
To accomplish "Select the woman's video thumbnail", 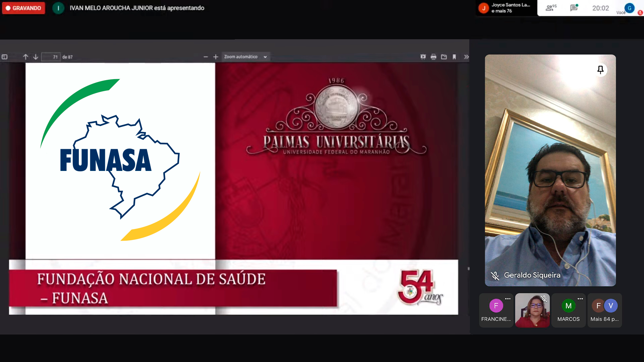I will [x=532, y=310].
